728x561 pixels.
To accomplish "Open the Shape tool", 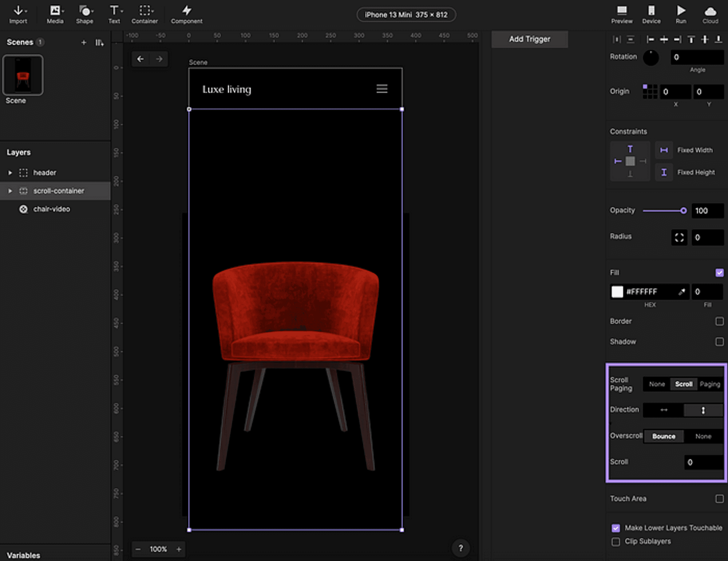I will [x=84, y=15].
